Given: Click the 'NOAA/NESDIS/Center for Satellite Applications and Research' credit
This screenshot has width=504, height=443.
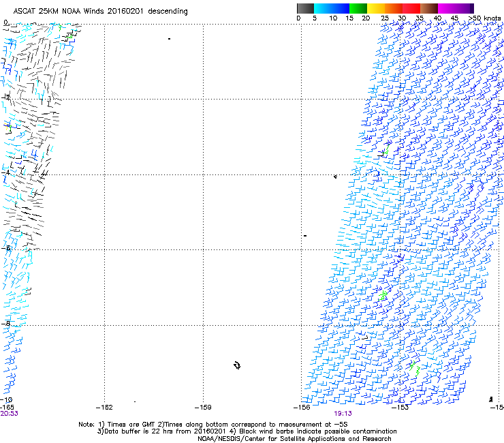Looking at the screenshot, I should pyautogui.click(x=294, y=439).
